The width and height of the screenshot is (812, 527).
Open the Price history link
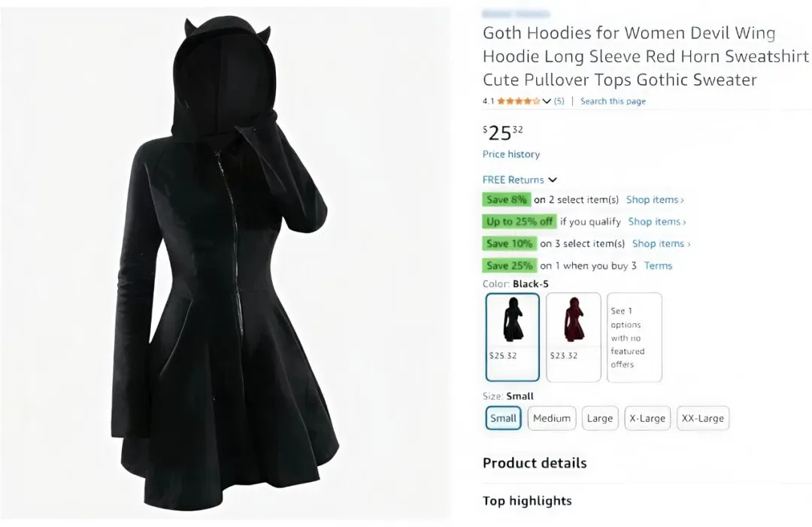[x=511, y=154]
